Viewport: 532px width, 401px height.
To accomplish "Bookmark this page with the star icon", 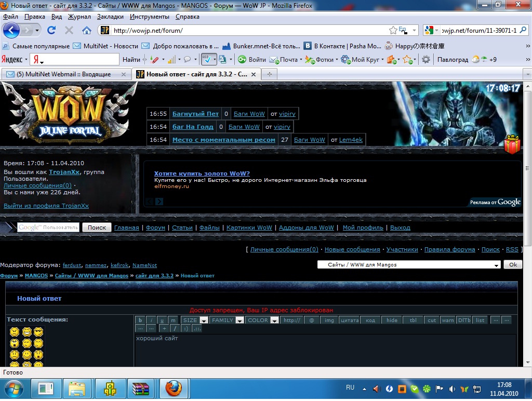I will (x=393, y=31).
